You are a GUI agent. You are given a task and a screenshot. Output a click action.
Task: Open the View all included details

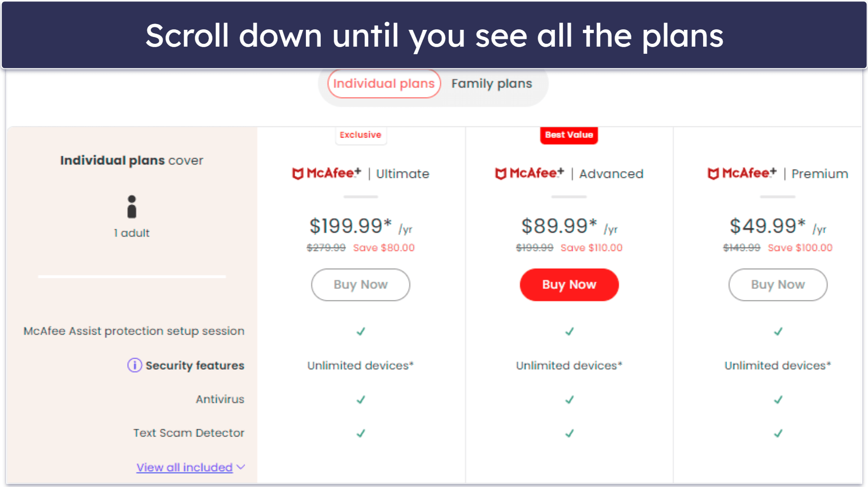(185, 467)
